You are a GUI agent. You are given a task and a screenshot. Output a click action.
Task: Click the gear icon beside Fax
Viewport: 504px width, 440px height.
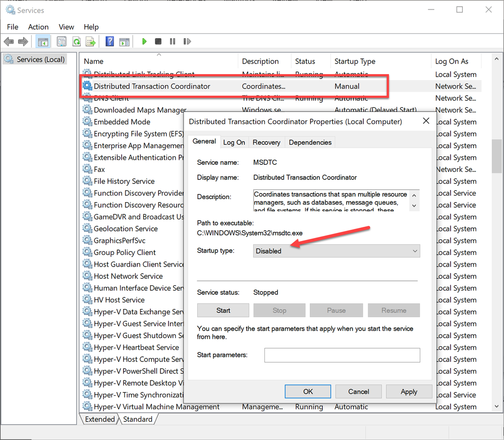coord(87,169)
